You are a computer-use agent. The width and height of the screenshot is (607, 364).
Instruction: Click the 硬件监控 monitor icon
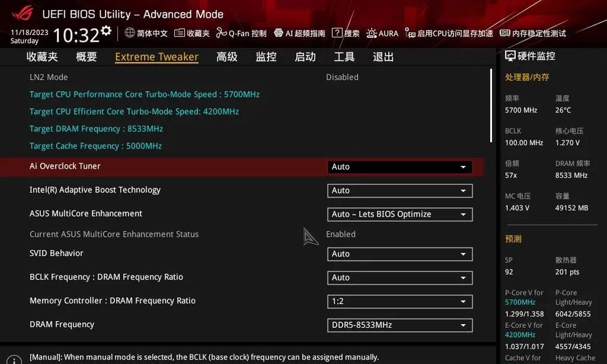[x=510, y=56]
